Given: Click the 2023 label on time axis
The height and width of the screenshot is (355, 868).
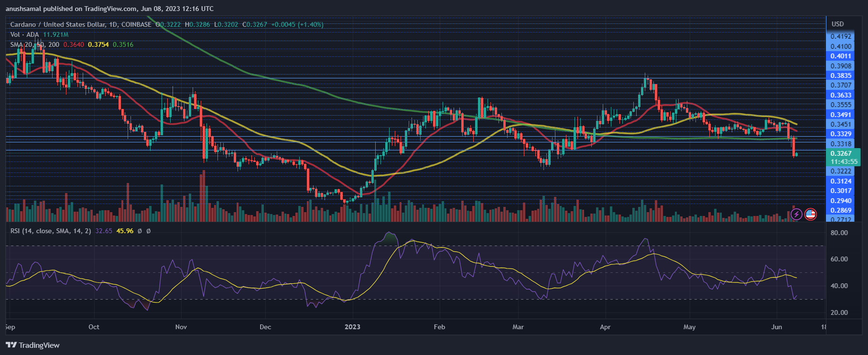Looking at the screenshot, I should (x=352, y=327).
